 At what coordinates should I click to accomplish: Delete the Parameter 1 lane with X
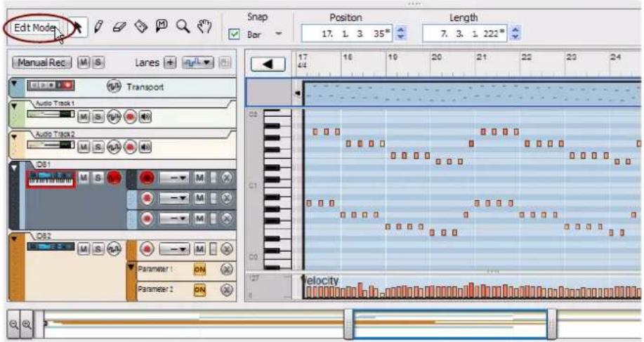227,270
